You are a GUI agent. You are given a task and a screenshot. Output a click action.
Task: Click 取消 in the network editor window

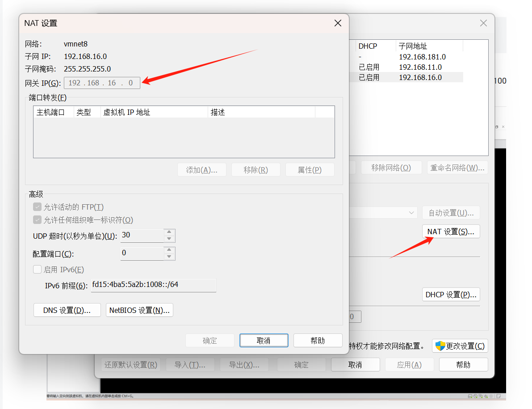pos(355,365)
